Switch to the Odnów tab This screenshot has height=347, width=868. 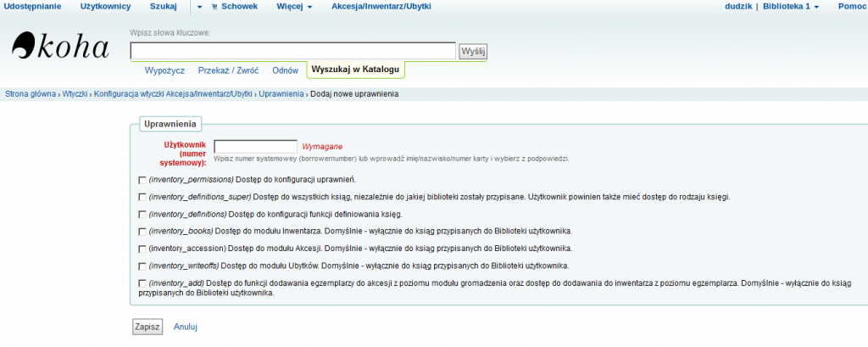pyautogui.click(x=285, y=70)
